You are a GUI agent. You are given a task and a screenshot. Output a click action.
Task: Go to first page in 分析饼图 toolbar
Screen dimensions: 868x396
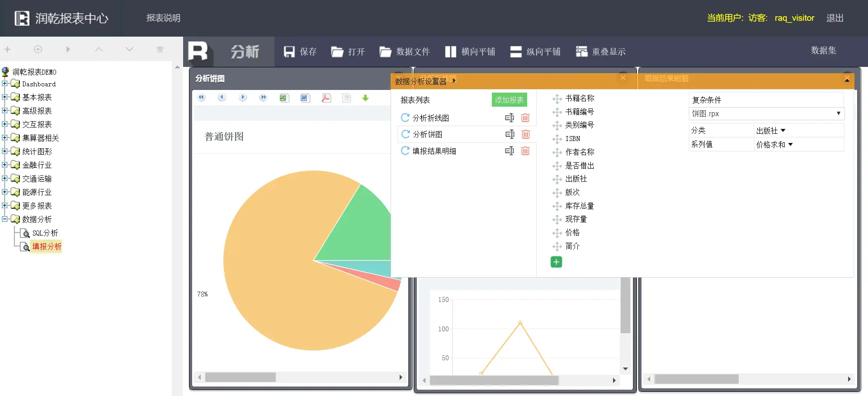(x=202, y=98)
